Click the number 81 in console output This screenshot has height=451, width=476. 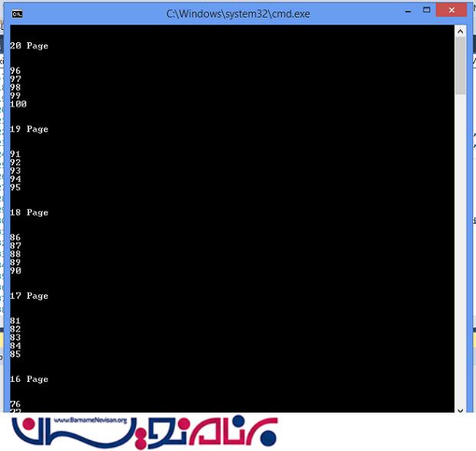pos(15,320)
